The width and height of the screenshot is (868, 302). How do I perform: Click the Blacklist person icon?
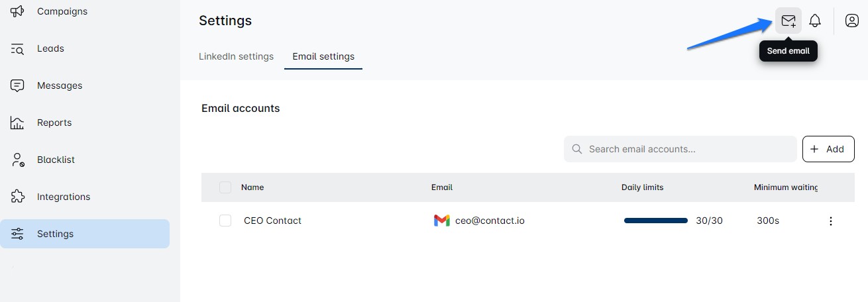pyautogui.click(x=18, y=160)
